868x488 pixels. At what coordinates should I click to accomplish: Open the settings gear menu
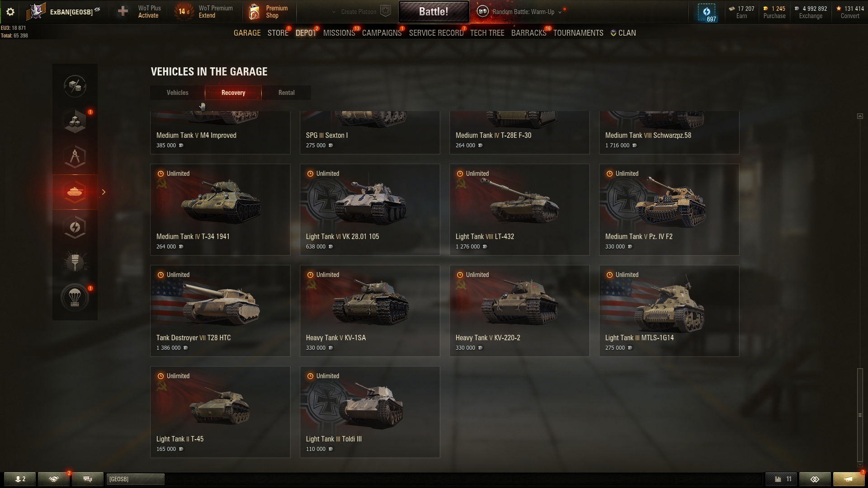click(10, 12)
